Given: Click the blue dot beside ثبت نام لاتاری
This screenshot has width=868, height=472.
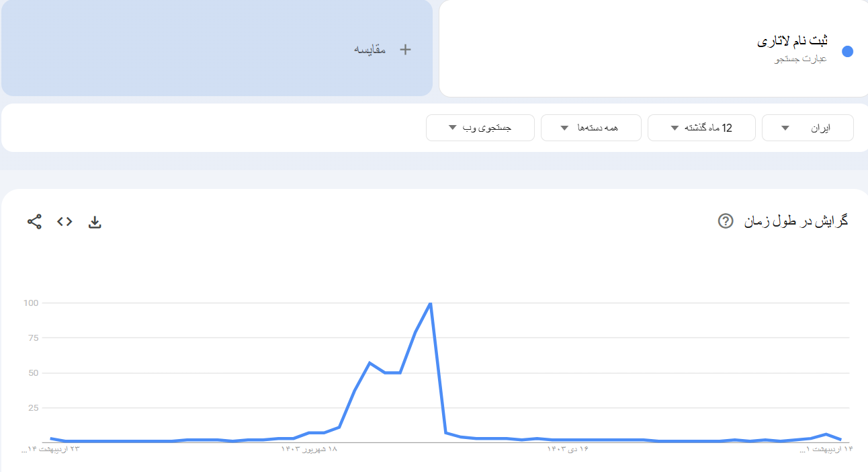Looking at the screenshot, I should (847, 51).
